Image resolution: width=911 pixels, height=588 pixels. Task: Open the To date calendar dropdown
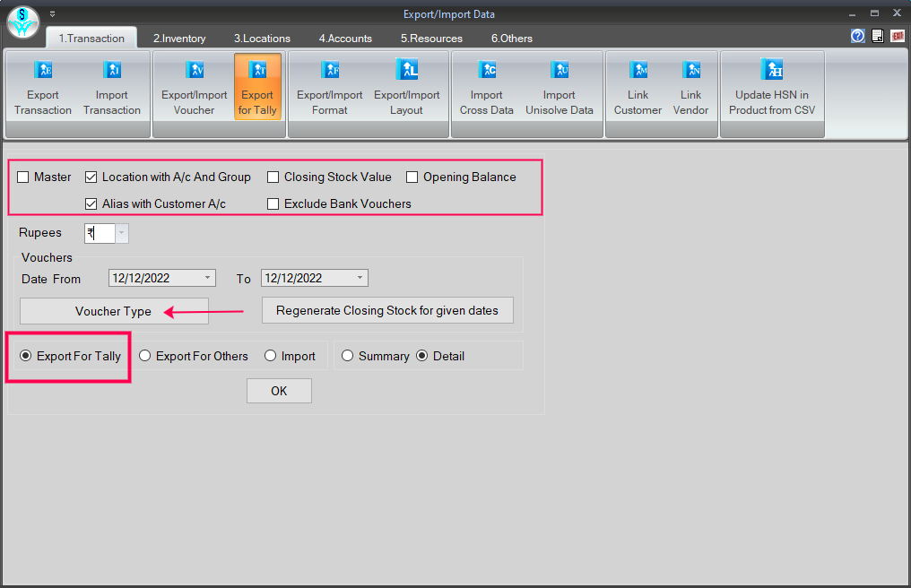coord(360,278)
